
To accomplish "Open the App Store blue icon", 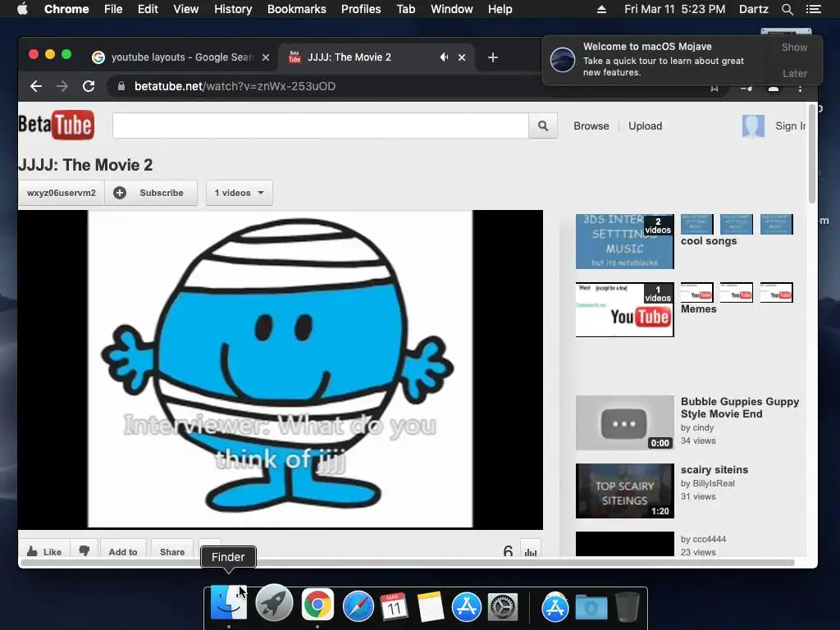I will pyautogui.click(x=466, y=606).
